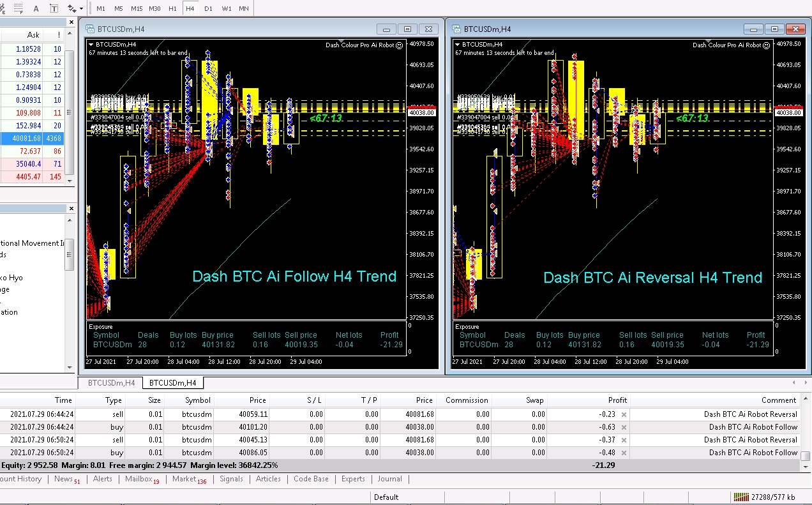Toggle the H4 timeframe button

190,8
